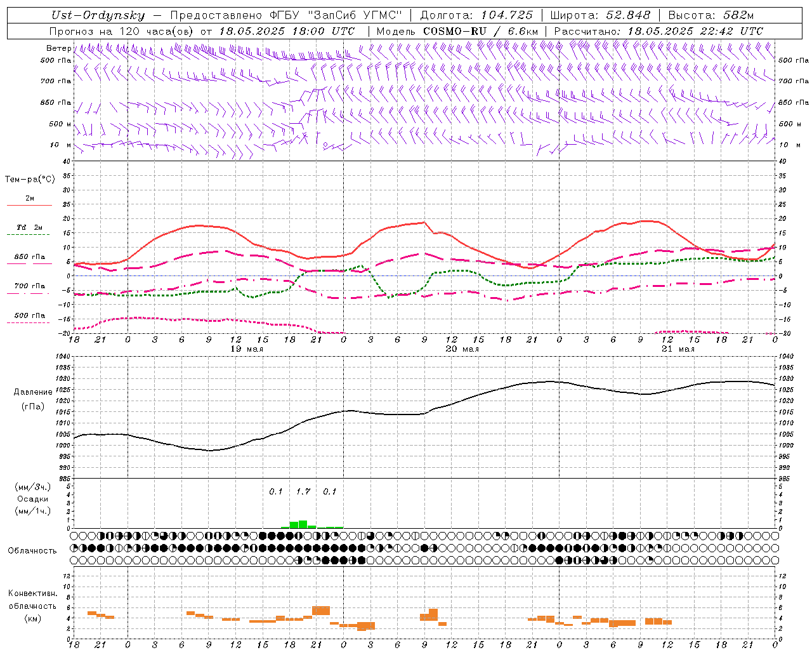Screen dimensions: 812x650
Task: Click the dash-dot line sample under 700 гПа legend
Action: click(29, 293)
